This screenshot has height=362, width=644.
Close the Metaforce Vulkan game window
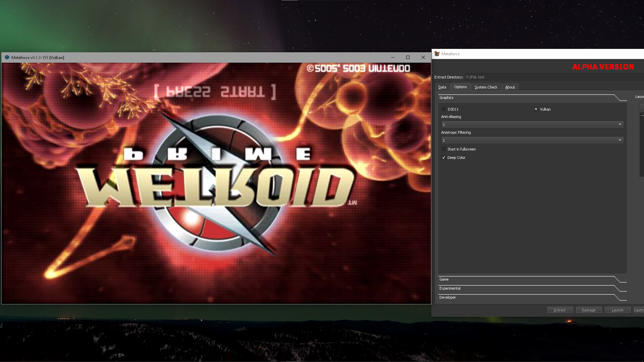[x=423, y=57]
